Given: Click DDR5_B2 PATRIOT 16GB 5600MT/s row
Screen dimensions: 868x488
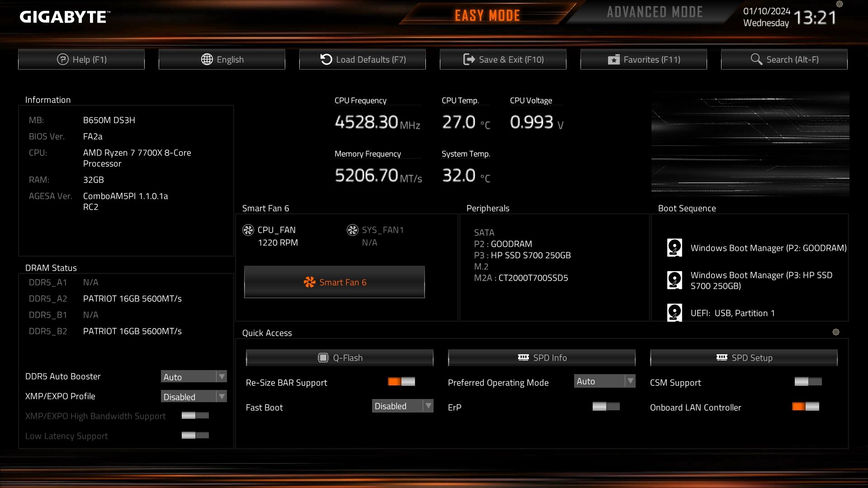Looking at the screenshot, I should (105, 331).
